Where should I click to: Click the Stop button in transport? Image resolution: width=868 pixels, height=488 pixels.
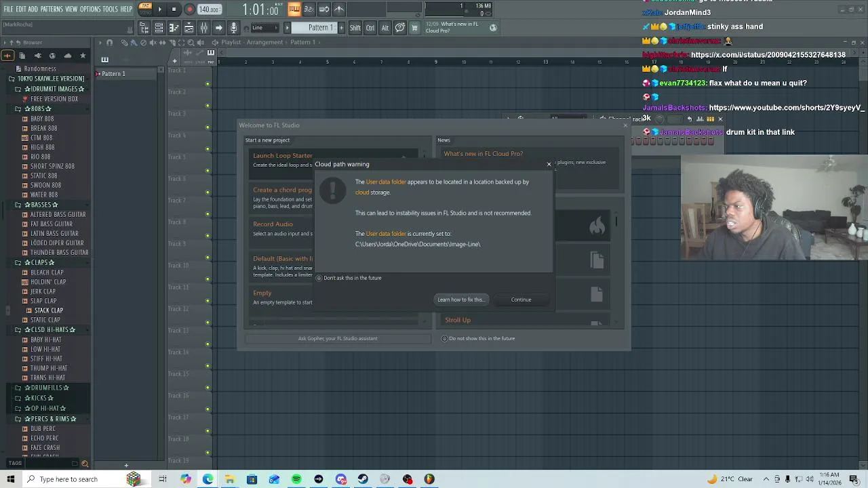tap(174, 9)
